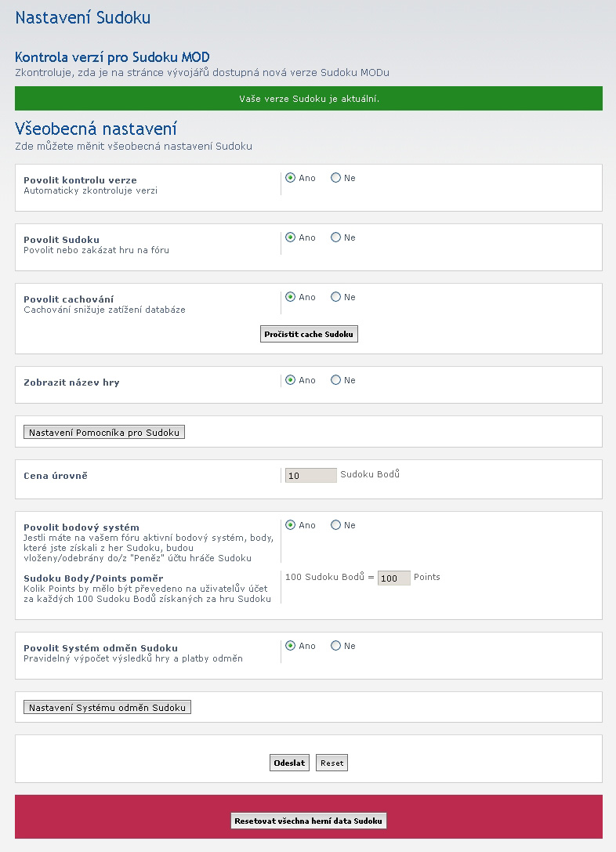Image resolution: width=616 pixels, height=852 pixels.
Task: Choose Ano for Povolit Systém odměn Sudoku
Action: tap(290, 646)
